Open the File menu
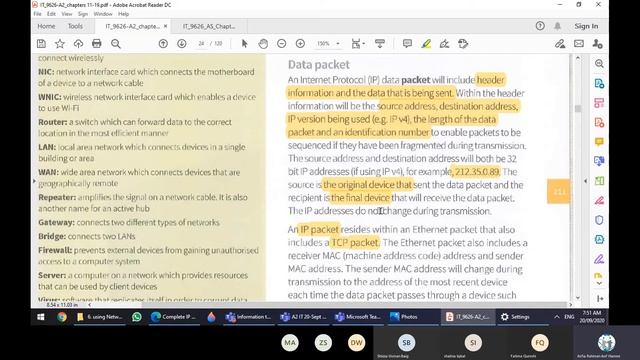This screenshot has height=360, width=640. 38,14
